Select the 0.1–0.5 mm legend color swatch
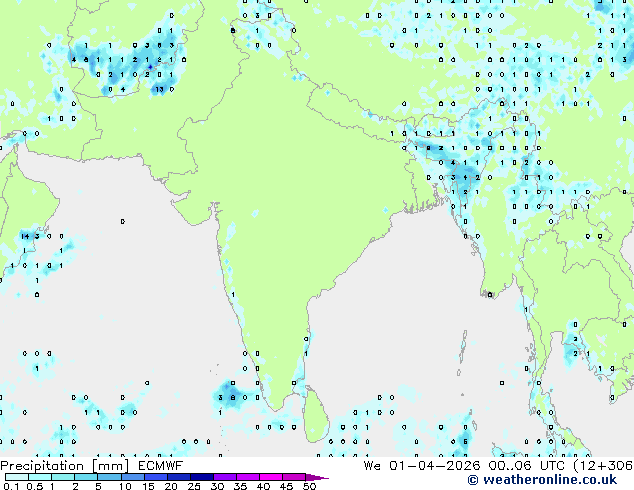 pyautogui.click(x=17, y=477)
